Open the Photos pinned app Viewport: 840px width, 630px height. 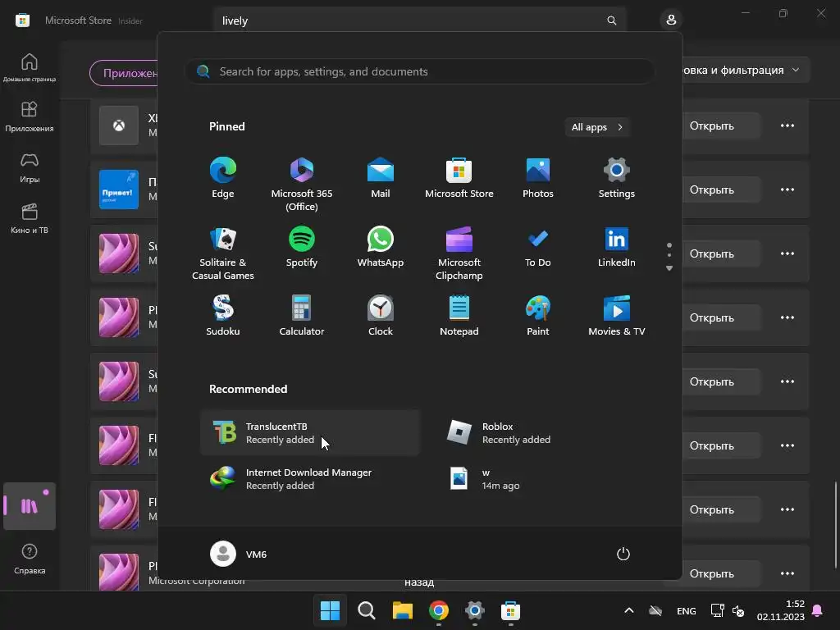[x=538, y=178]
